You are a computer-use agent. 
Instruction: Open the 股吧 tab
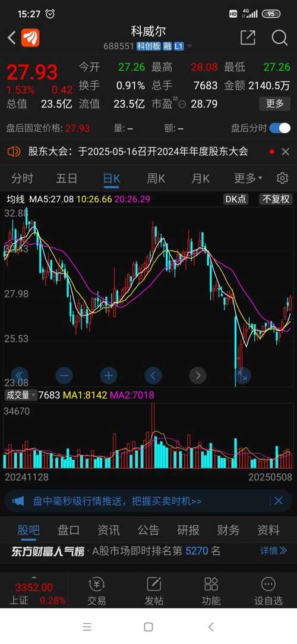(29, 530)
